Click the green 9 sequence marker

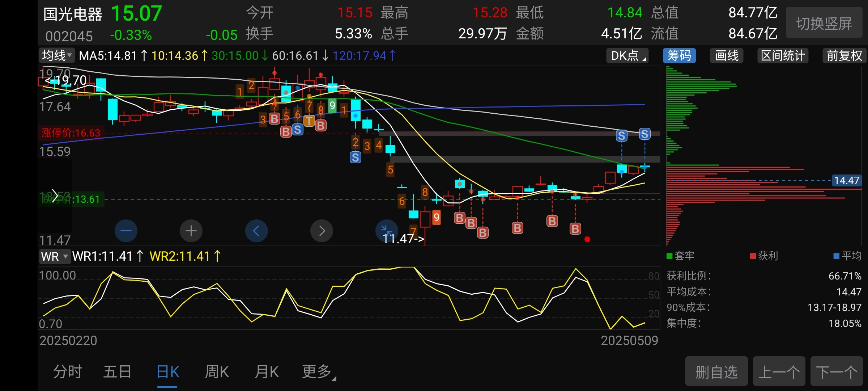point(332,106)
